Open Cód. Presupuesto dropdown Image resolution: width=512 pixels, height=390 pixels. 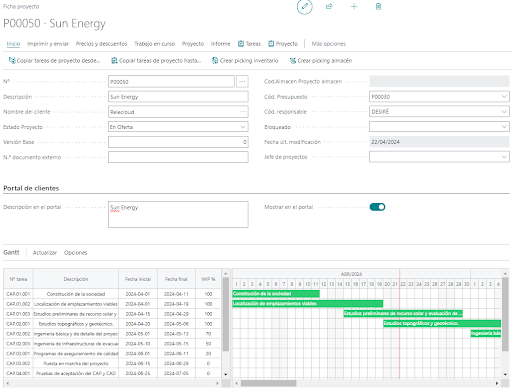(x=504, y=97)
